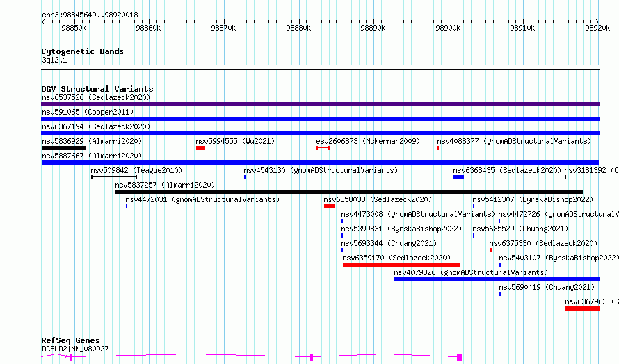Open nsv6368435 (Sedlazeck2020) label
Image resolution: width=619 pixels, height=364 pixels.
pos(507,170)
